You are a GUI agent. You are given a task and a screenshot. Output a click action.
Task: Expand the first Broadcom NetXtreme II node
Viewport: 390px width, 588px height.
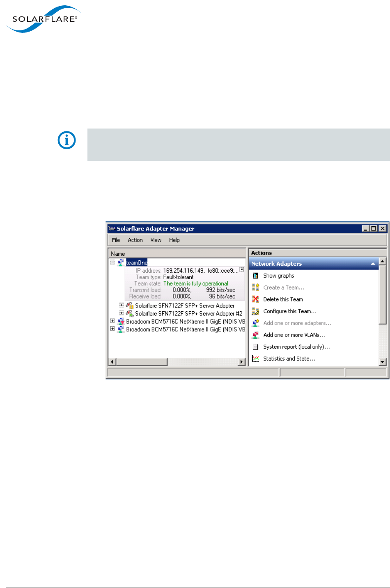[112, 321]
